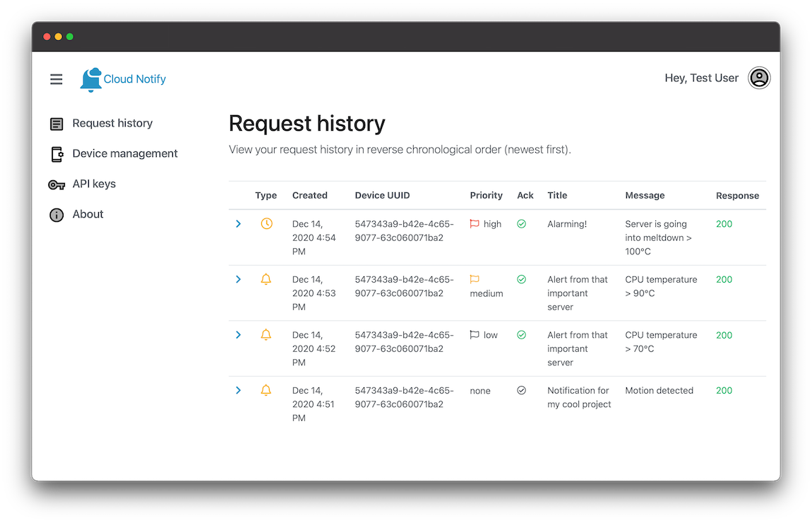Image resolution: width=812 pixels, height=523 pixels.
Task: Expand the Motion detected request row
Action: click(238, 390)
